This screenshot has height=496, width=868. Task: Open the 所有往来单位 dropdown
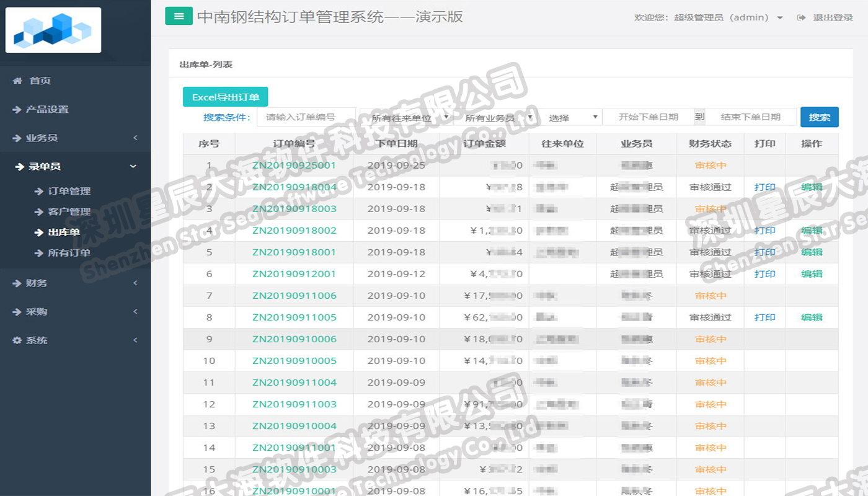coord(406,117)
